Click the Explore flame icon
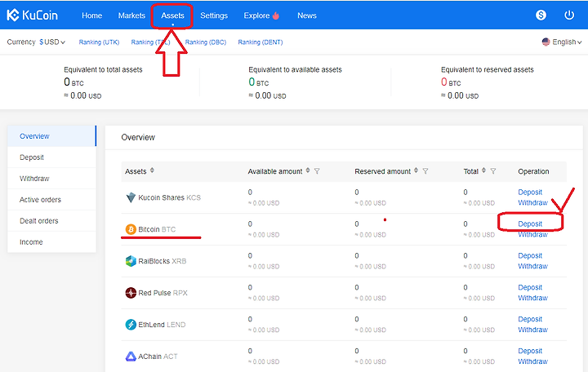This screenshot has height=372, width=588. tap(276, 15)
